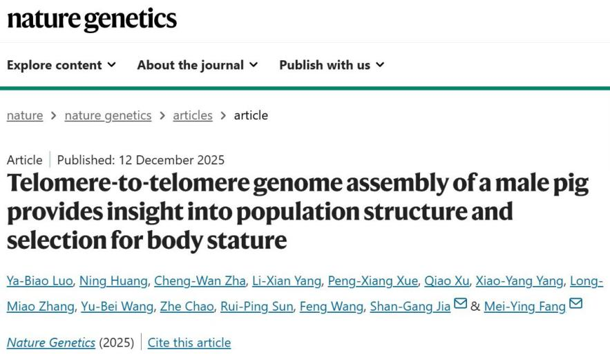The image size is (610, 364).
Task: Click the nature genetics logo
Action: click(92, 19)
